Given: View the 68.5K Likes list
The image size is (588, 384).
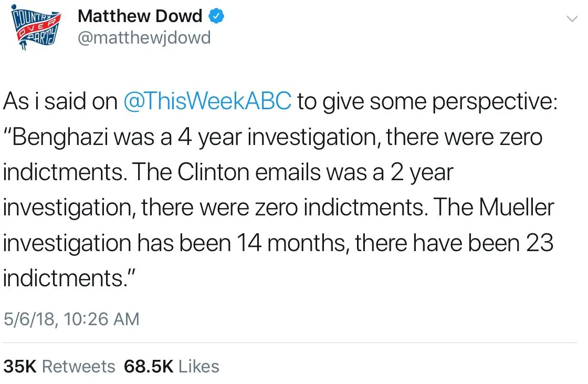Looking at the screenshot, I should click(171, 366).
